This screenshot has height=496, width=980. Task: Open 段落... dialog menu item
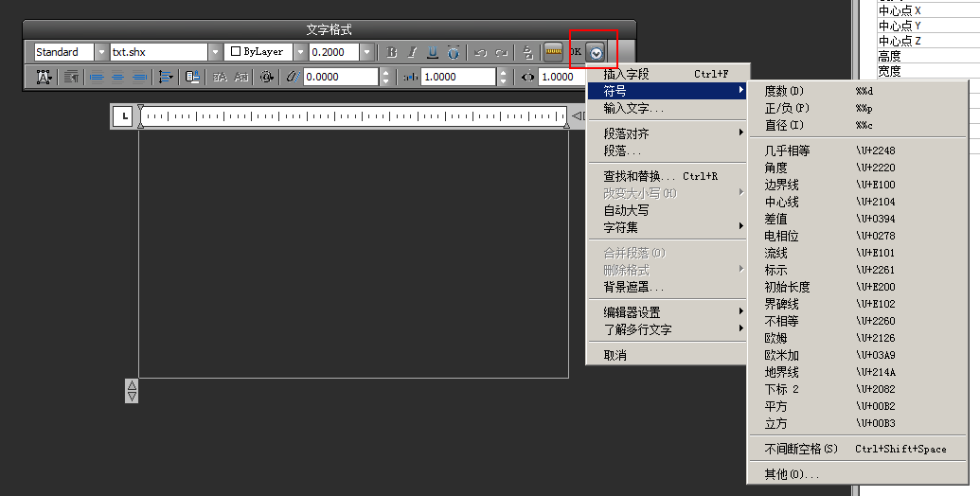pyautogui.click(x=668, y=151)
